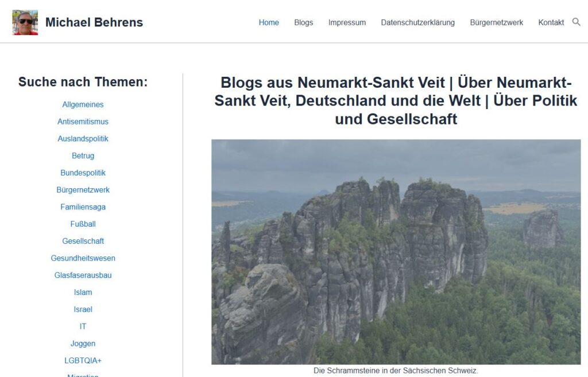Select topic Glasfaserausbau

(x=83, y=275)
